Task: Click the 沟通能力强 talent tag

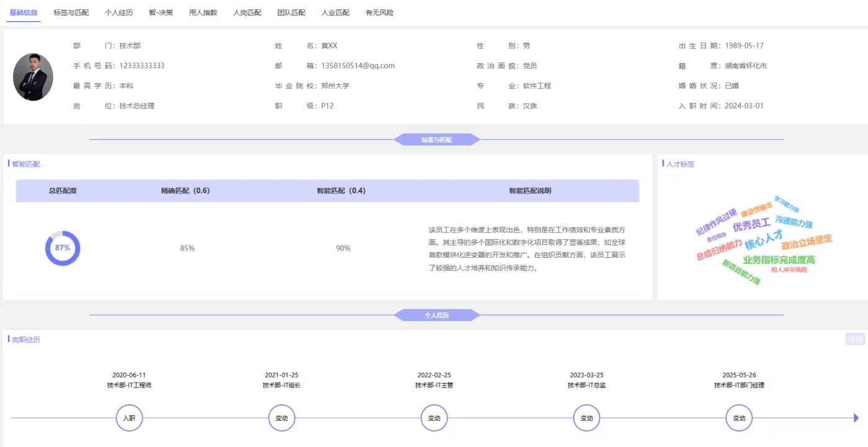Action: click(794, 221)
